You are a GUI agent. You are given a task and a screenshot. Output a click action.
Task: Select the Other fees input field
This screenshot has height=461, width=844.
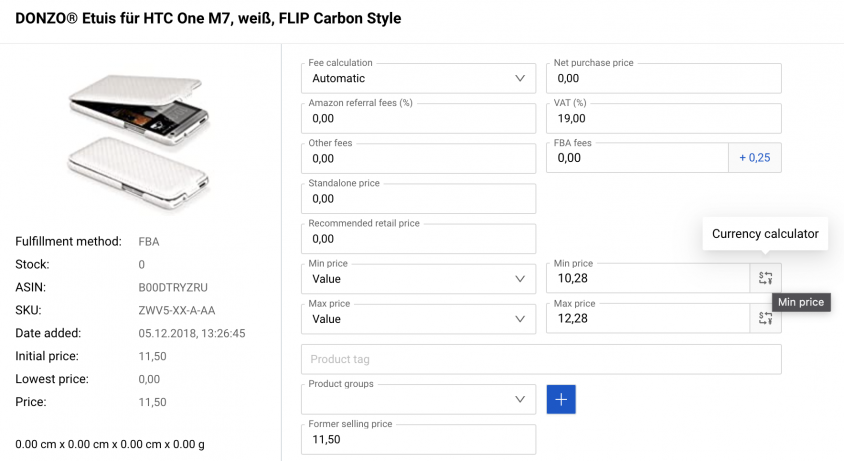click(418, 158)
